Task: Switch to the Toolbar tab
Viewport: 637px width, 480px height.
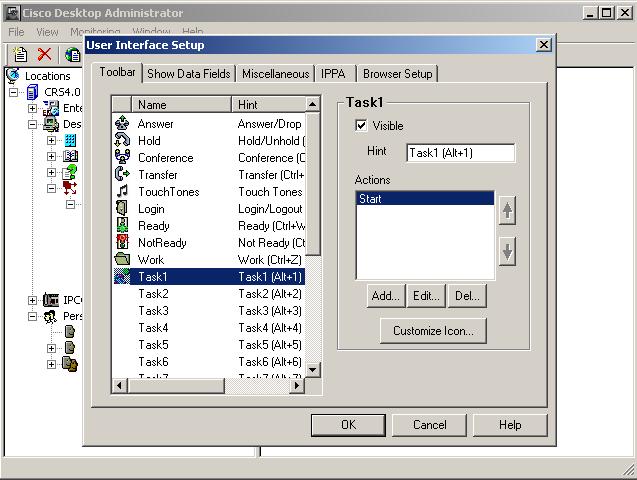Action: [x=117, y=72]
